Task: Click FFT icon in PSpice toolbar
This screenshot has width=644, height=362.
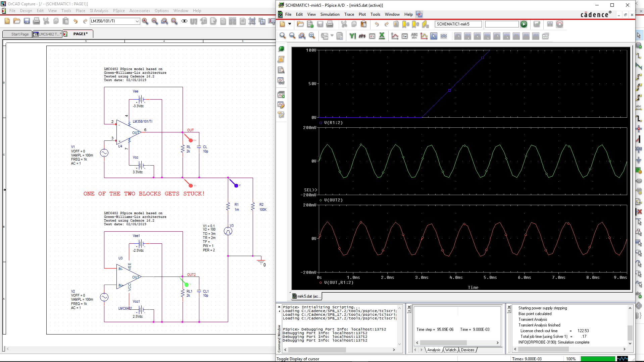Action: pos(362,36)
